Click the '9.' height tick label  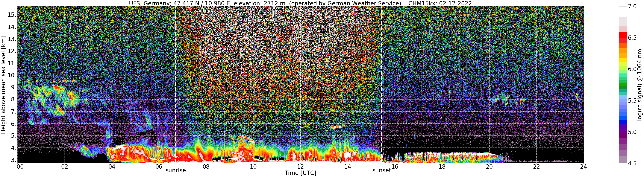[14, 87]
